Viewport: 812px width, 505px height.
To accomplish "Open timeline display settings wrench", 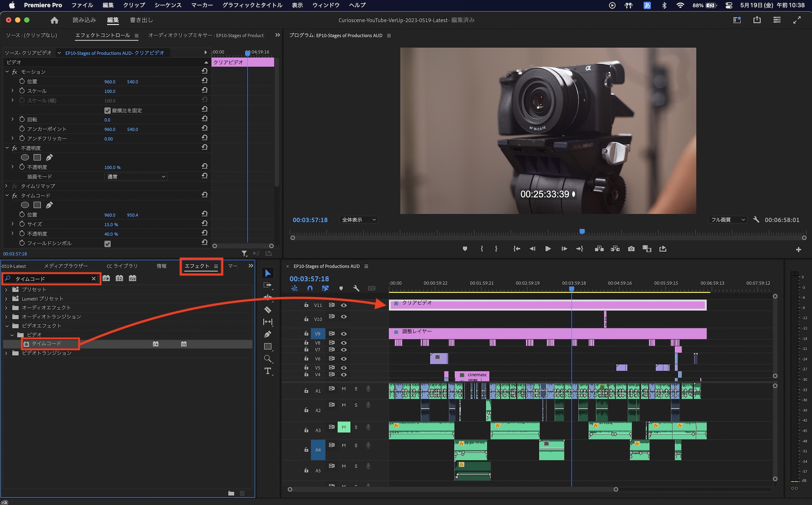I will tap(356, 288).
